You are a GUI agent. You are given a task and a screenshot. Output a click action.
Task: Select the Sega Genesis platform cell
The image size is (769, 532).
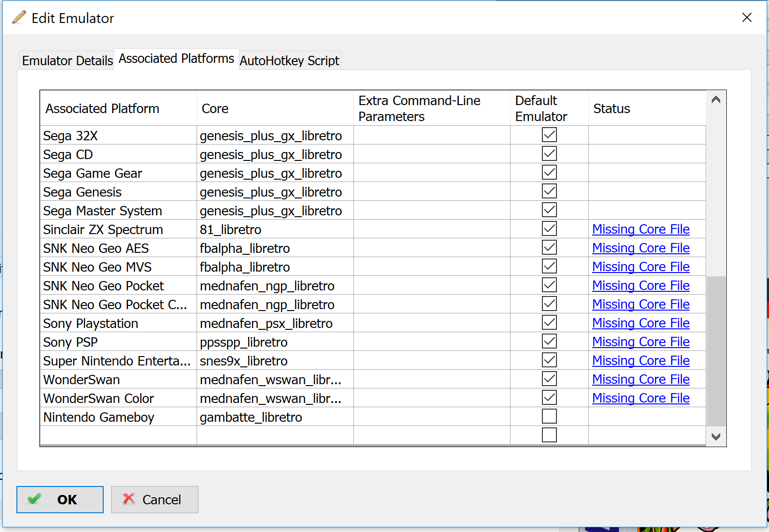tap(118, 192)
